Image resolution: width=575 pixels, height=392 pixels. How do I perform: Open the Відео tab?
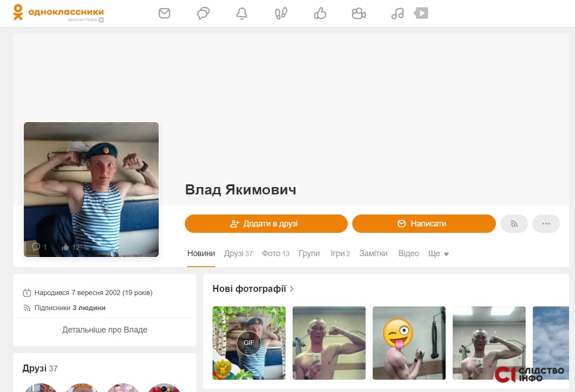pyautogui.click(x=408, y=253)
